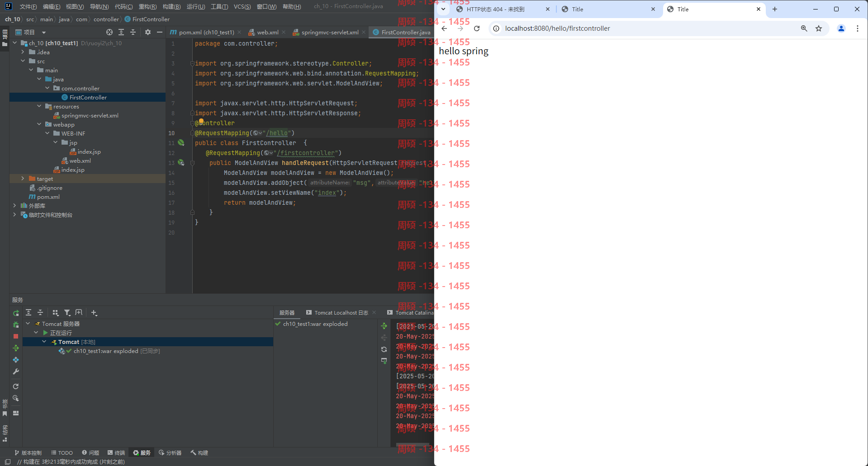868x466 pixels.
Task: Open the wrench configuration icon in Services
Action: click(16, 372)
